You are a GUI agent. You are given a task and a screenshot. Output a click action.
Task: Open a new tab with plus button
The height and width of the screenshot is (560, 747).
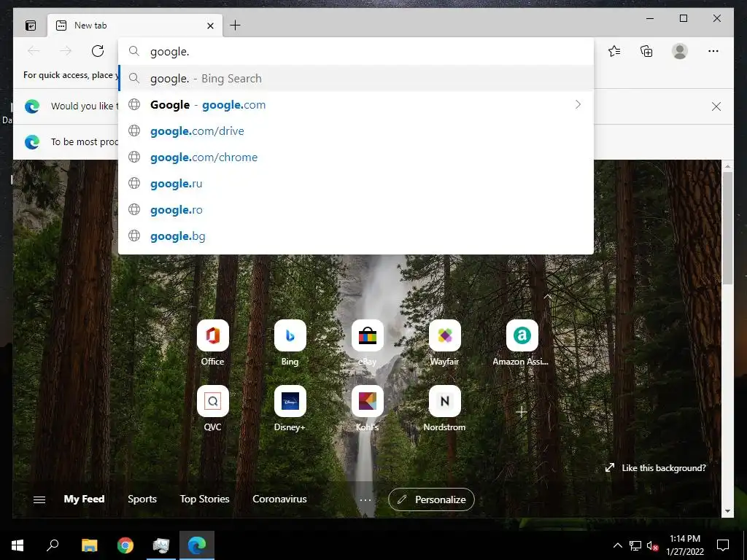click(x=235, y=26)
